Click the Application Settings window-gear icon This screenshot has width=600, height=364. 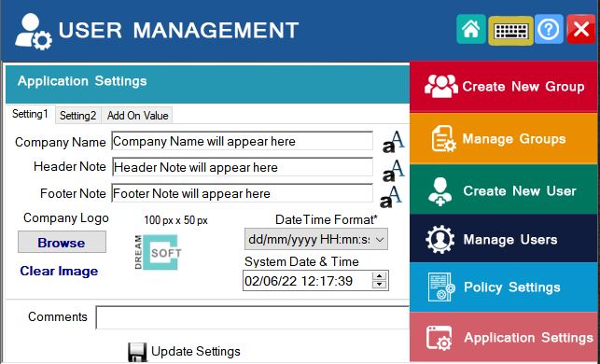(x=440, y=338)
